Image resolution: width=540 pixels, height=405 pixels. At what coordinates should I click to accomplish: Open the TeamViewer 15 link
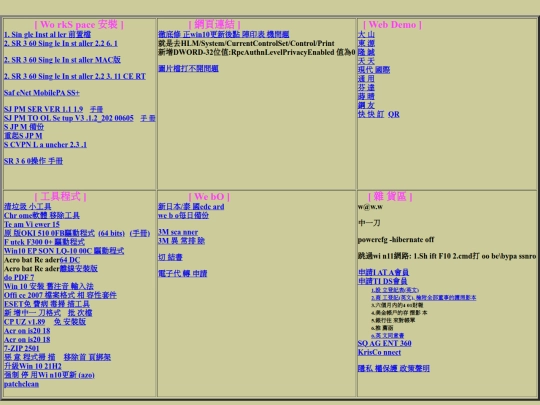tap(32, 225)
